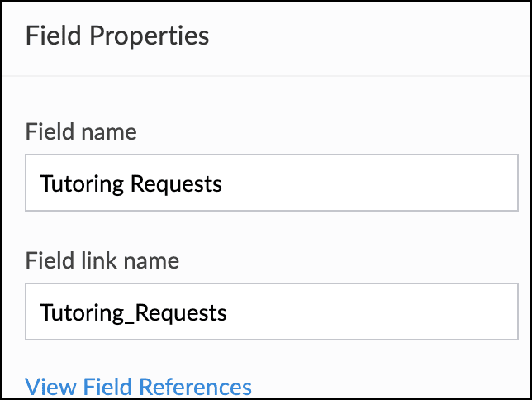
Task: Click "View" in the blue link
Action: click(x=46, y=386)
